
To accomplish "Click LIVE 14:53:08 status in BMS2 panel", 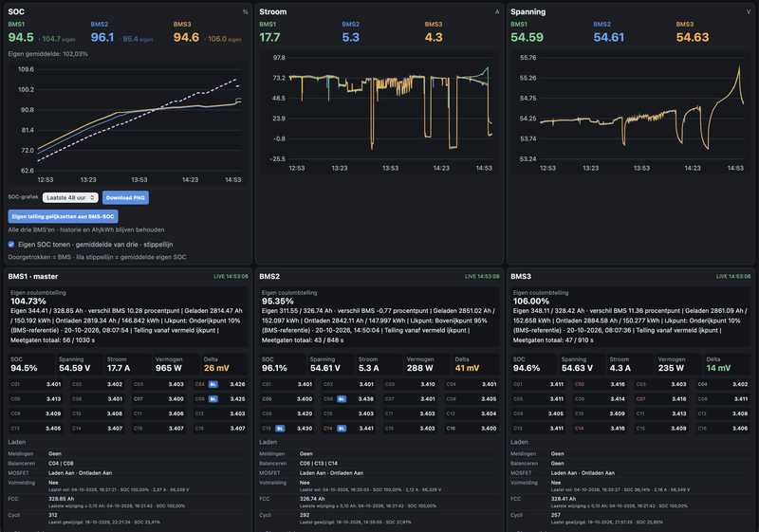I will (482, 277).
